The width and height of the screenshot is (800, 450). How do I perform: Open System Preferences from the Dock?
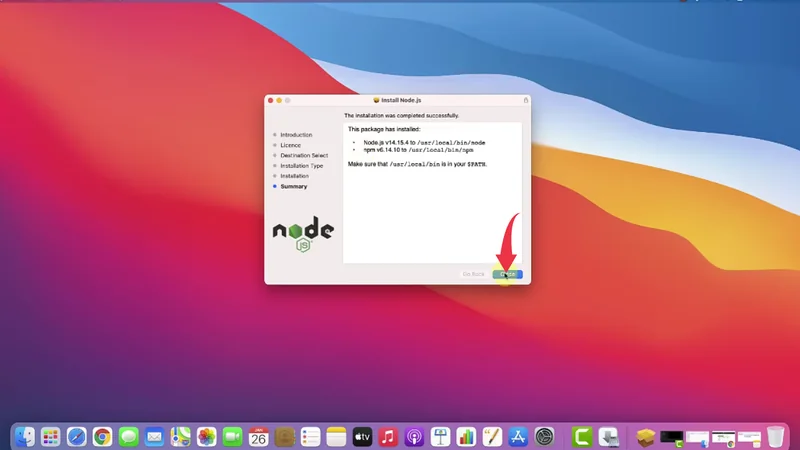click(544, 436)
